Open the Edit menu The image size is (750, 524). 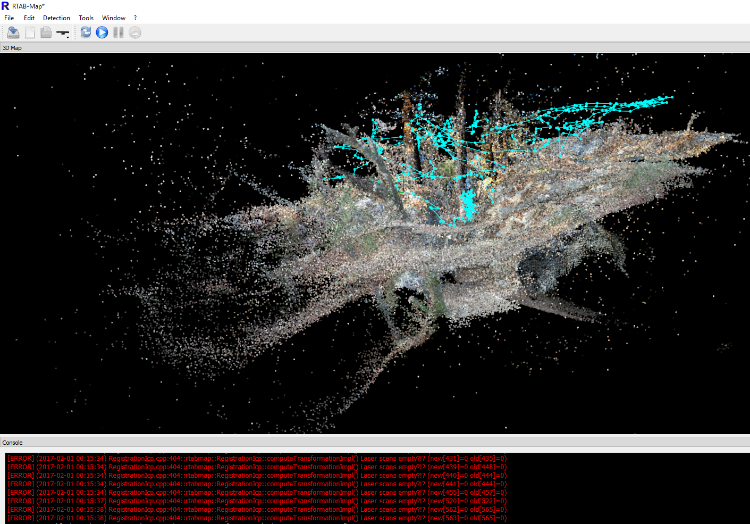click(x=29, y=18)
